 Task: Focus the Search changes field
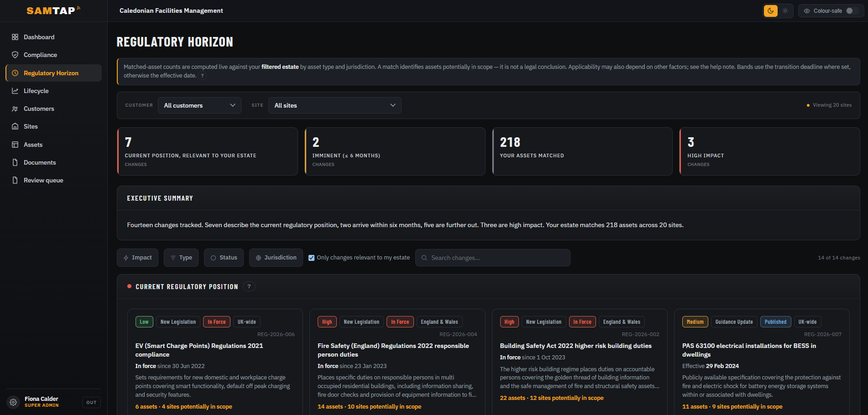493,258
